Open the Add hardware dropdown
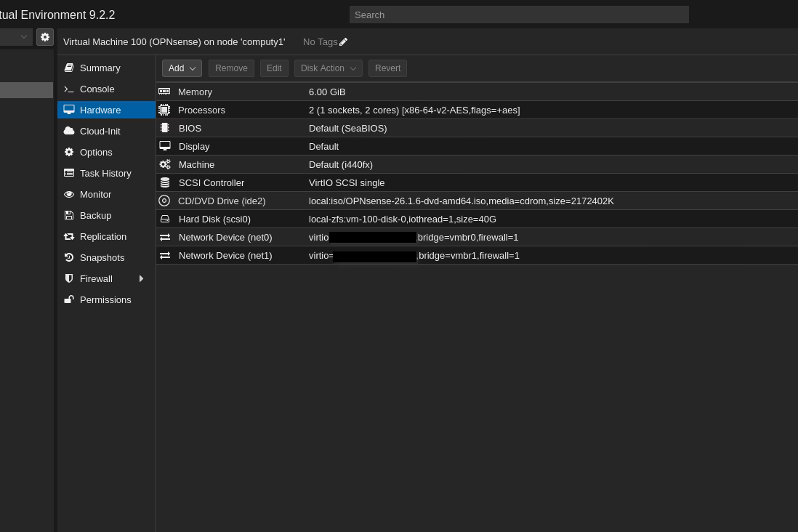Viewport: 798px width, 532px height. click(x=182, y=68)
